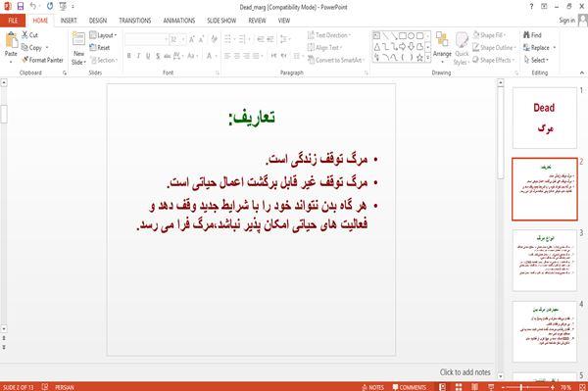Toggle Bold formatting
Viewport: 588px width, 391px height.
129,56
